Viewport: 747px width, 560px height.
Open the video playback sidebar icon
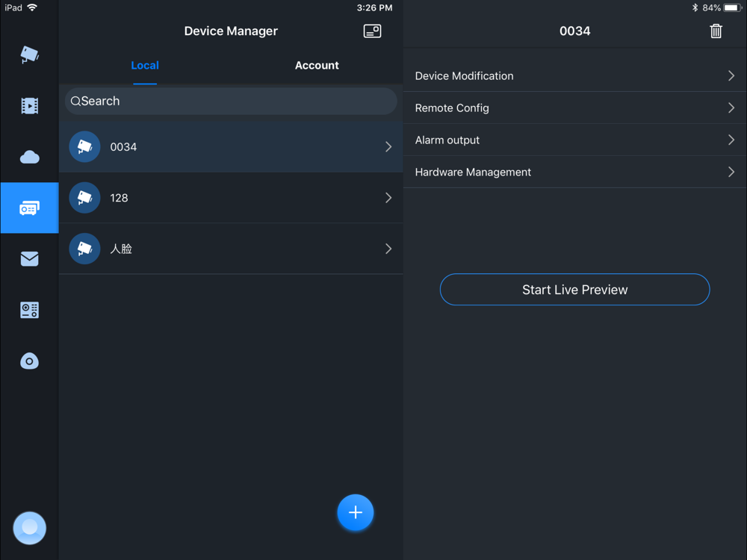(30, 106)
